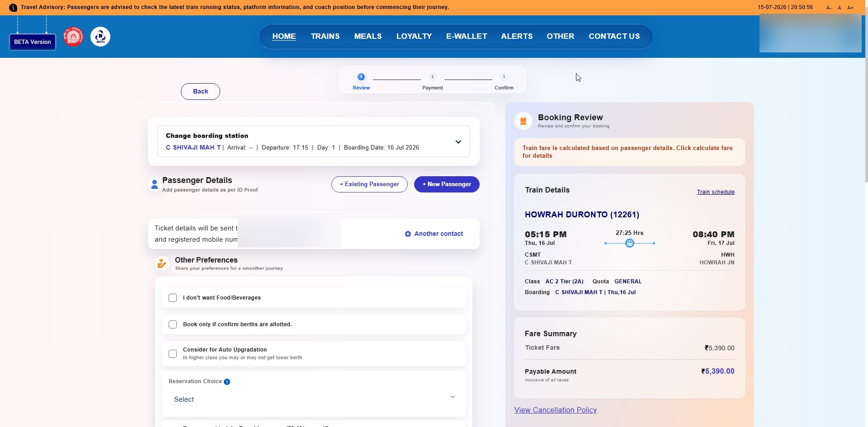The height and width of the screenshot is (427, 868).
Task: Enable 'Book only if confirm berths' checkbox
Action: (x=173, y=324)
